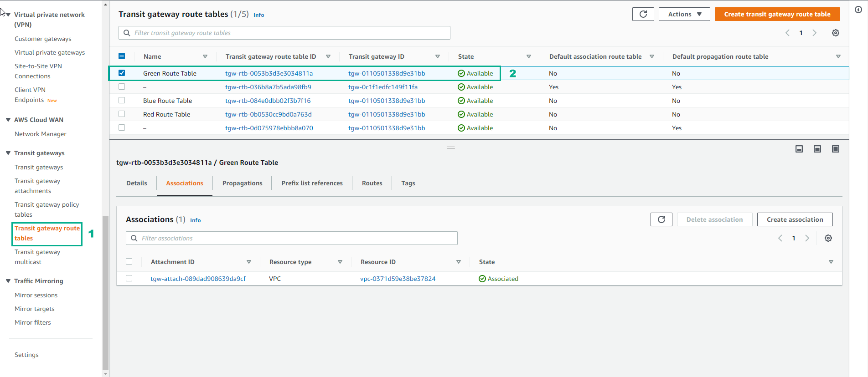
Task: Select row tgw-rtb-0d075978ebbb8a070 checkbox
Action: coord(122,127)
